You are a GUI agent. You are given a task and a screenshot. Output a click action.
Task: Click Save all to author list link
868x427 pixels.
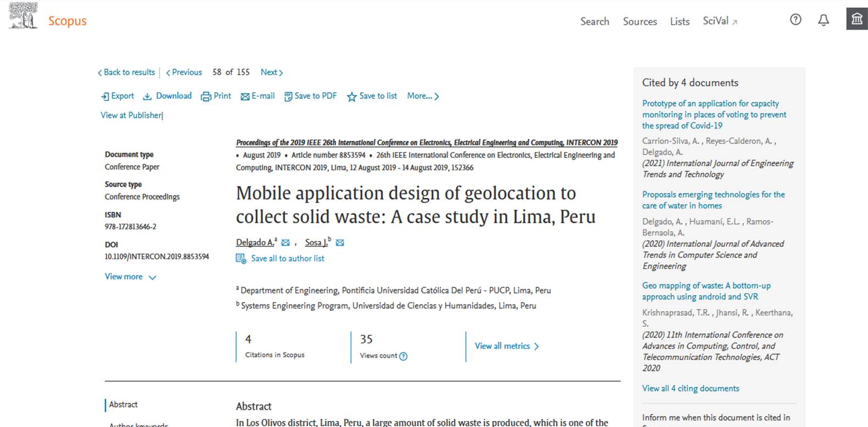[x=288, y=259]
